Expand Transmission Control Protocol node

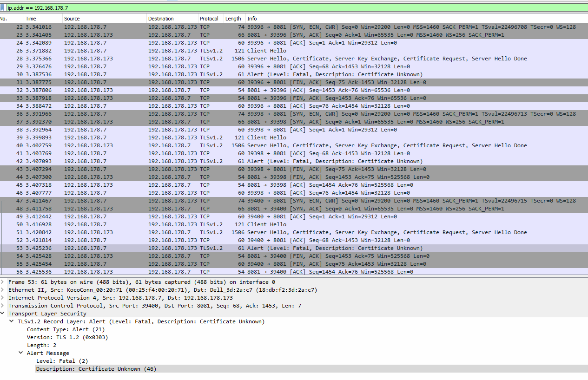tap(3, 306)
